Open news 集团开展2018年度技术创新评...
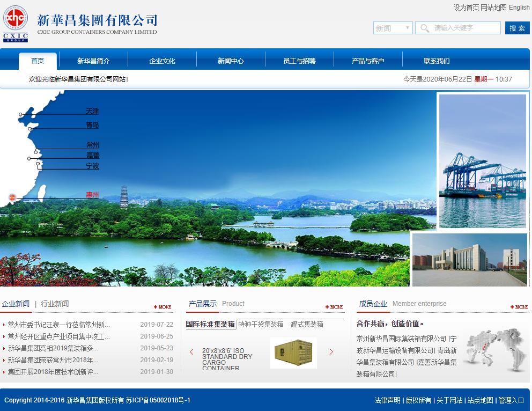 [53, 372]
